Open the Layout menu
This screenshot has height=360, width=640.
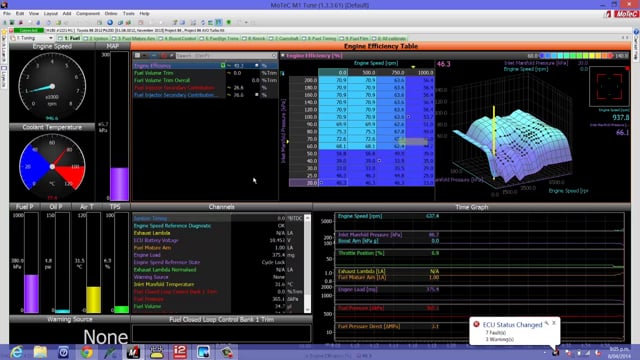click(x=51, y=13)
